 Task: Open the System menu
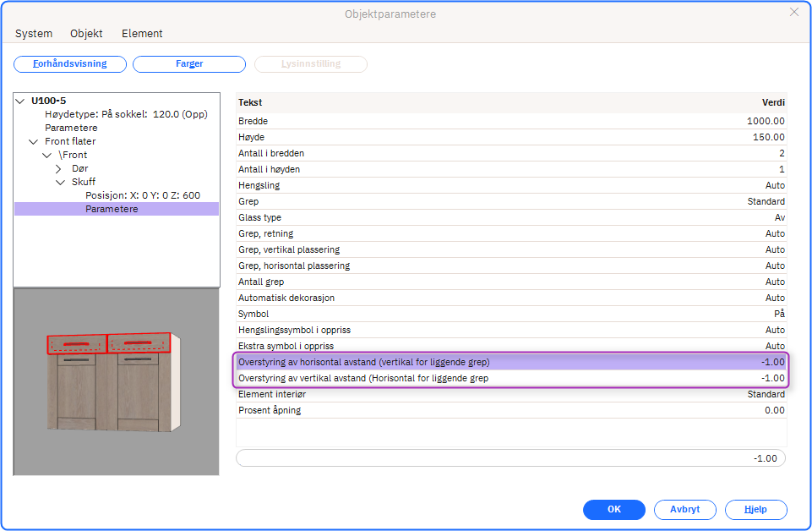(x=34, y=33)
